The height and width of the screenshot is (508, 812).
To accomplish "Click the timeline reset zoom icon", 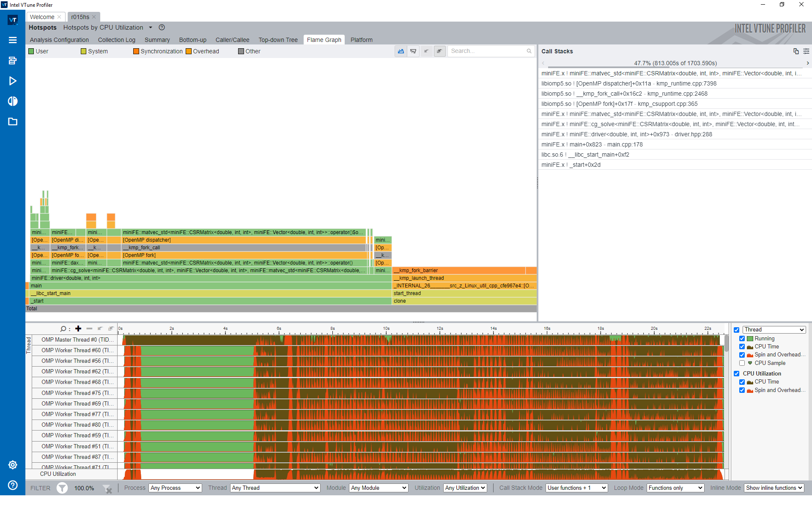I will click(111, 329).
